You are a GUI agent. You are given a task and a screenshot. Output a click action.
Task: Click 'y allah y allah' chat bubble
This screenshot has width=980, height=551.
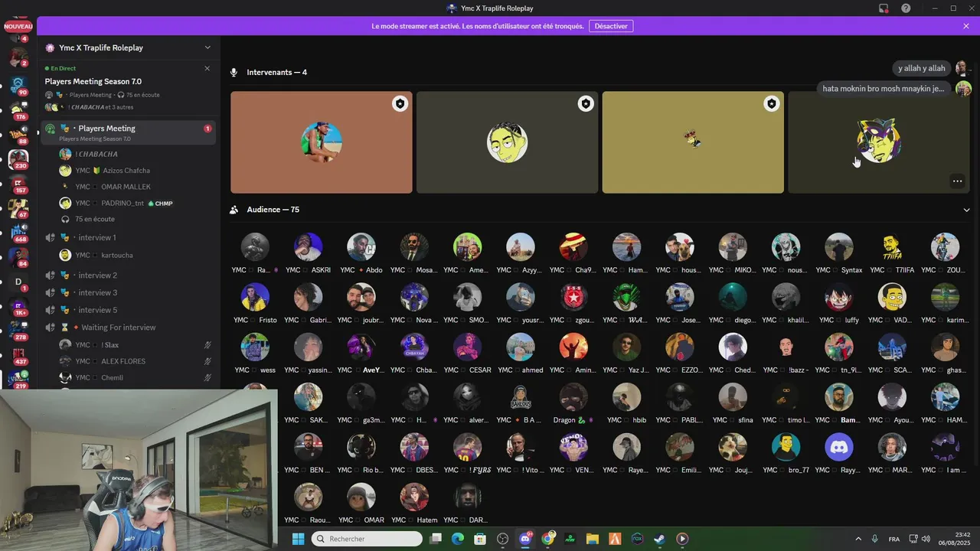(922, 68)
